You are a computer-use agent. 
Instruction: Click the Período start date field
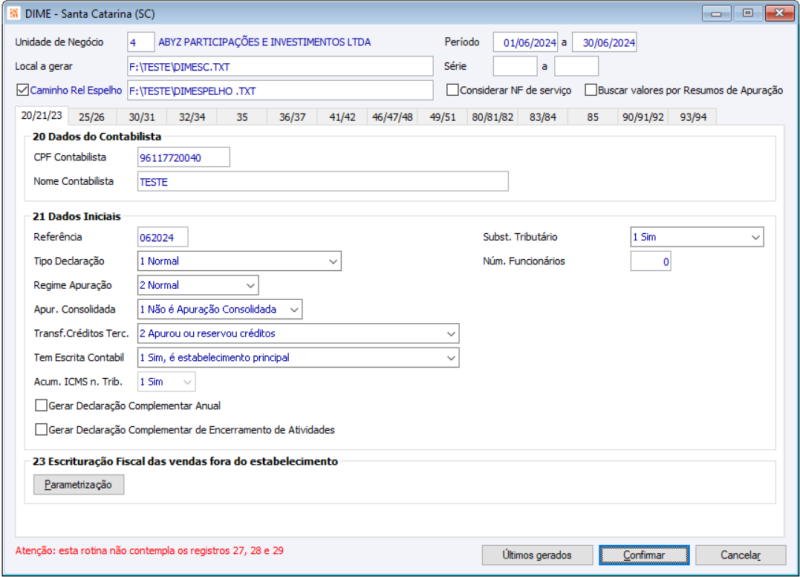click(x=526, y=42)
